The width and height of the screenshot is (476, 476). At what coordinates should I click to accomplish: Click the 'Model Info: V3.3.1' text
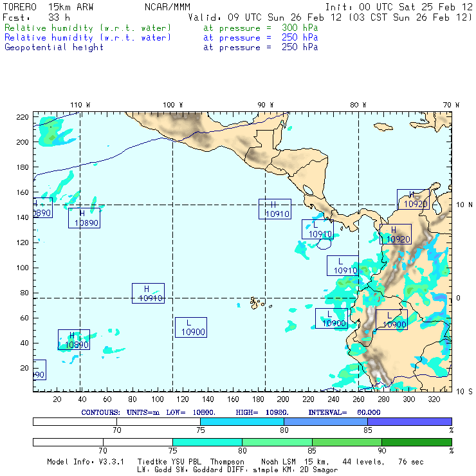pyautogui.click(x=86, y=462)
